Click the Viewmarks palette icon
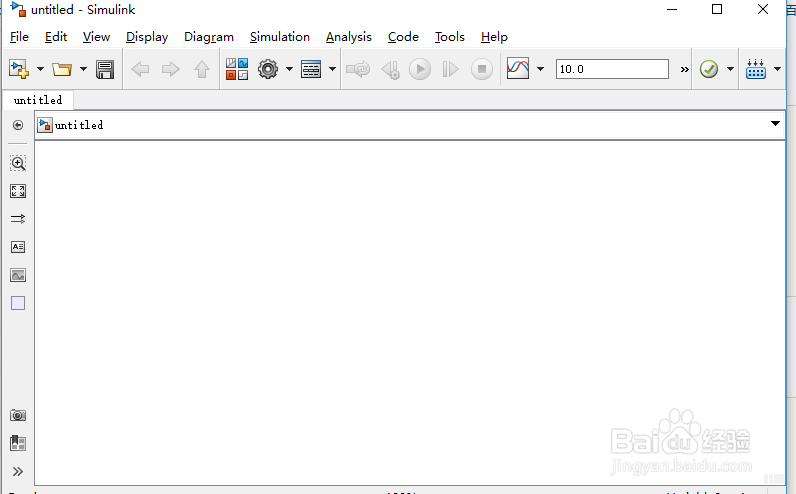 18,443
